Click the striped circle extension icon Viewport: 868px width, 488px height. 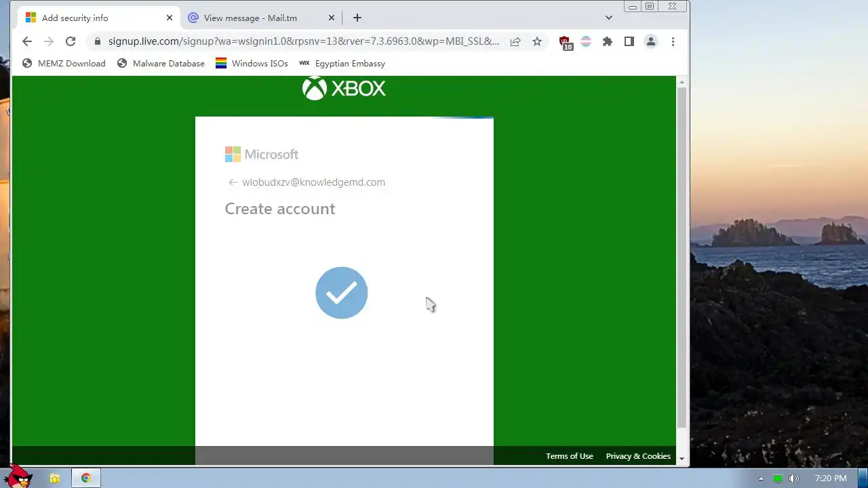(x=586, y=41)
